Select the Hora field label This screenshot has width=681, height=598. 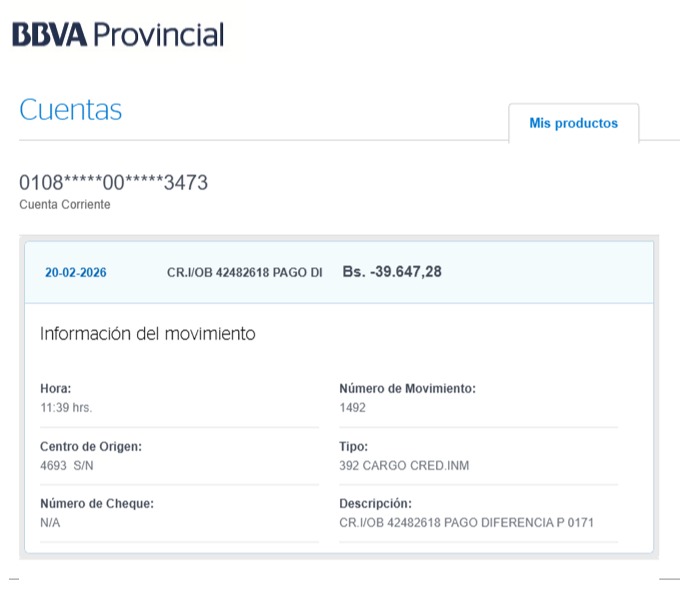pos(56,388)
